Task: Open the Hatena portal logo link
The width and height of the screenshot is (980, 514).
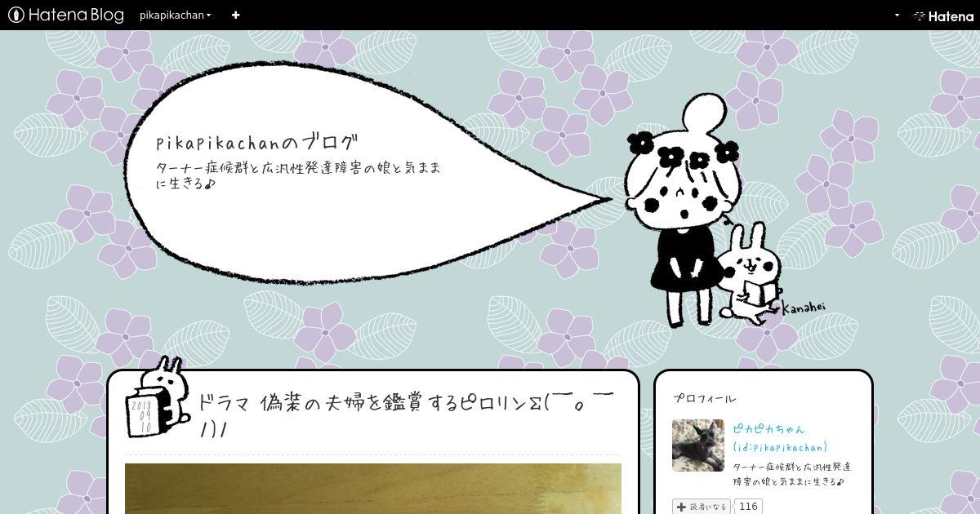Action: pyautogui.click(x=943, y=16)
